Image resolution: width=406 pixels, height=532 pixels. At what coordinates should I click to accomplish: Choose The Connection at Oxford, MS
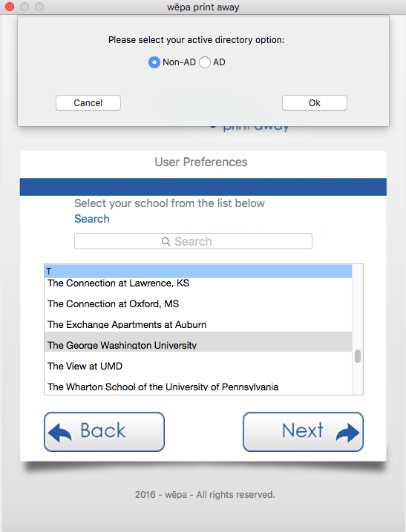pos(198,304)
